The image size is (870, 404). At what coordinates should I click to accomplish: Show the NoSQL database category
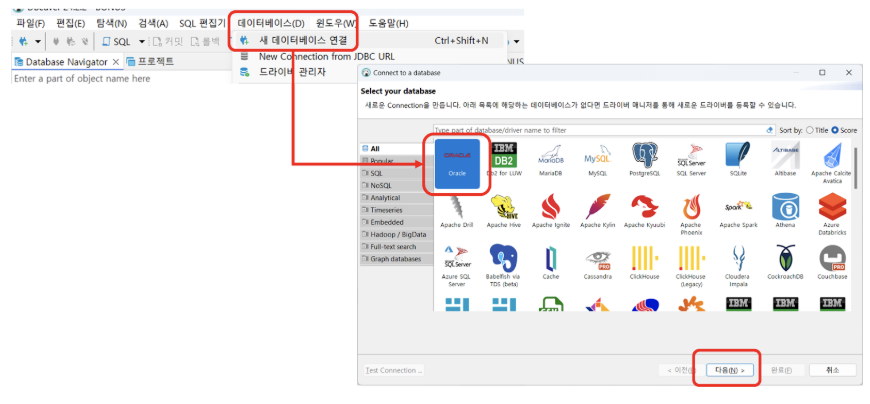(382, 185)
